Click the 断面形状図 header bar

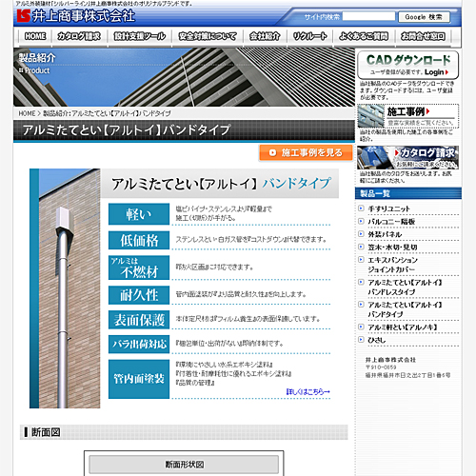184,465
